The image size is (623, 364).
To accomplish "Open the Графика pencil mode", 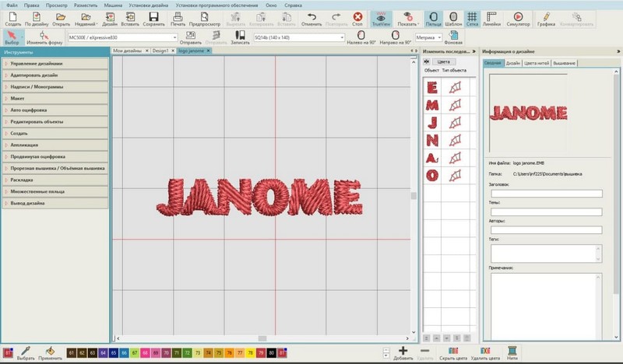I will [x=546, y=19].
